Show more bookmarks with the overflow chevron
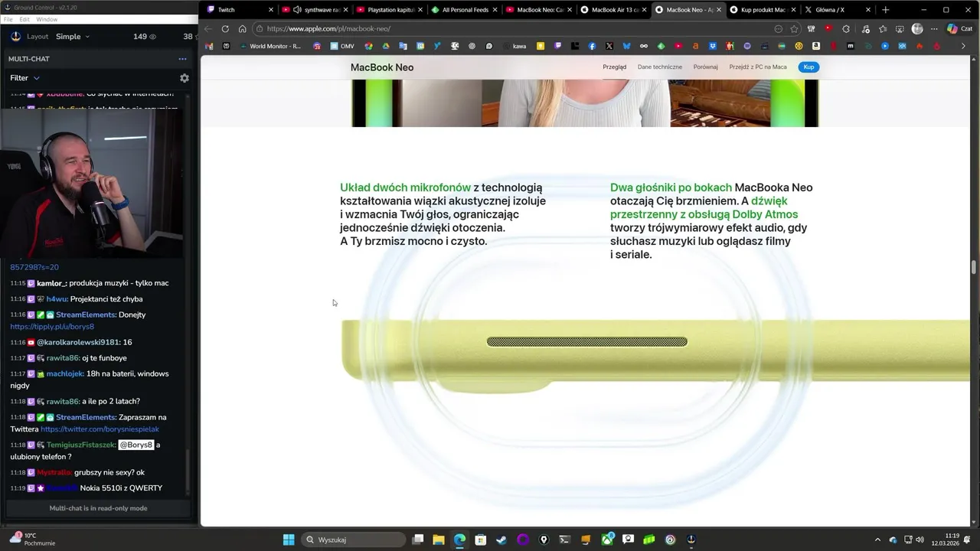The width and height of the screenshot is (980, 551). 963,46
